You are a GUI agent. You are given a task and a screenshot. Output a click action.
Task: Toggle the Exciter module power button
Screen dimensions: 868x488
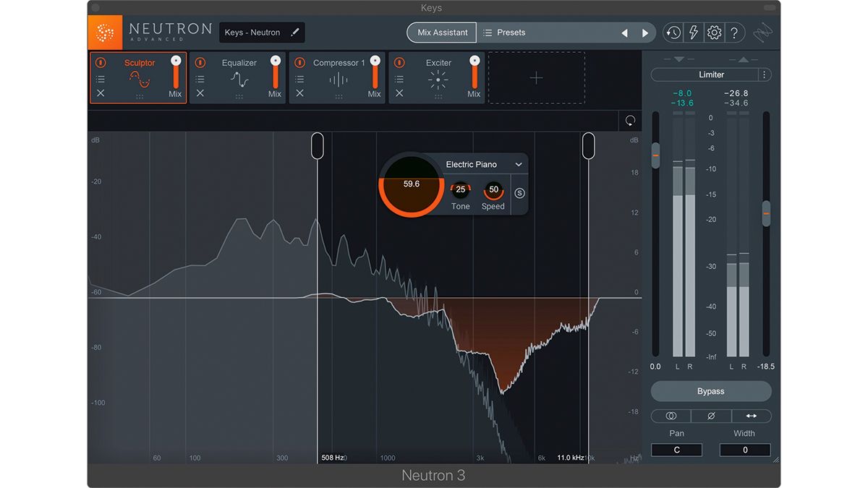(399, 63)
